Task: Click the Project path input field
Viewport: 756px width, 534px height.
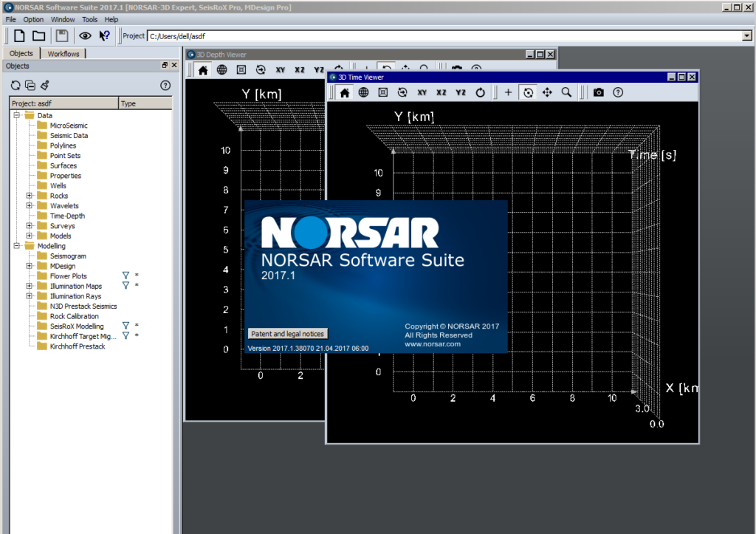Action: 445,36
